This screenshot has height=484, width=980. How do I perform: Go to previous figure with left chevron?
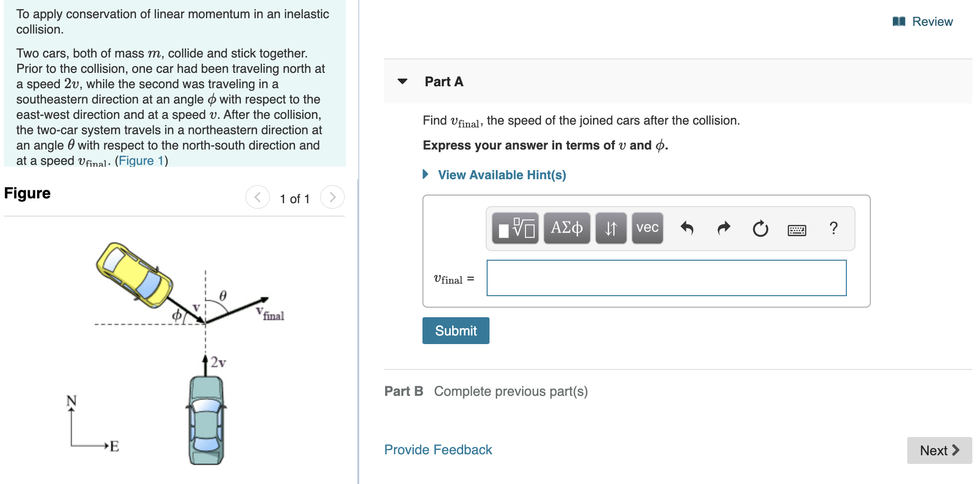pos(257,197)
